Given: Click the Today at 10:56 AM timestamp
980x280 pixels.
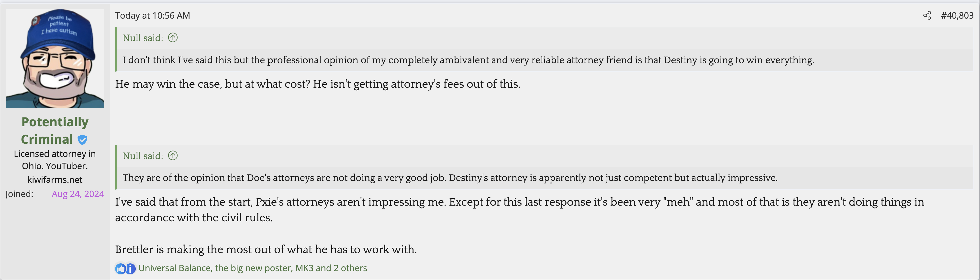Looking at the screenshot, I should point(153,16).
